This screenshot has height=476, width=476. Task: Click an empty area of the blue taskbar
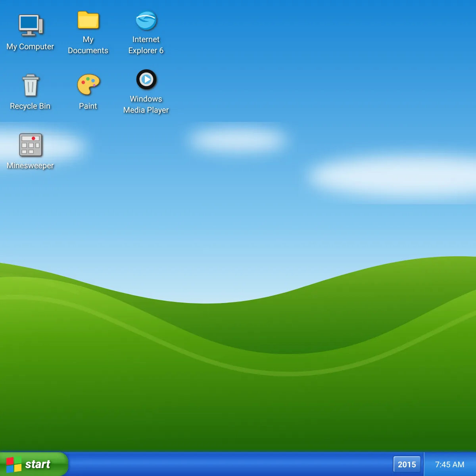point(230,464)
